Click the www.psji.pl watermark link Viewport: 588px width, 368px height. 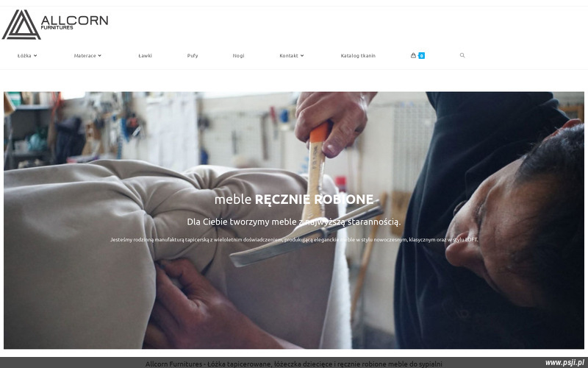[564, 362]
